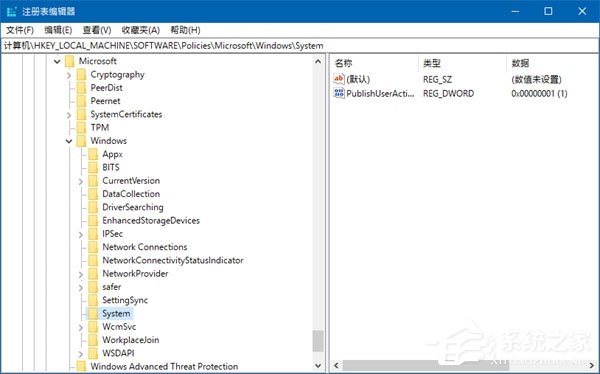Click the Network Connections folder icon

[93, 247]
